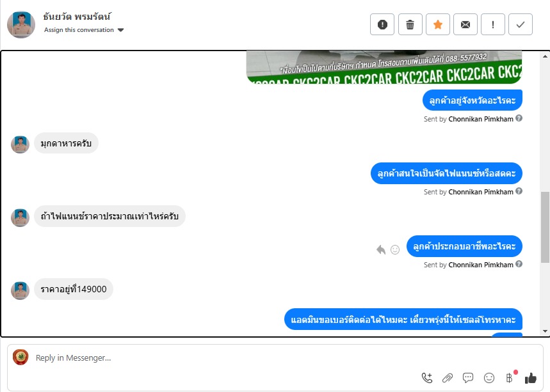This screenshot has width=550, height=392.
Task: Open the emoji picker in reply box
Action: click(489, 378)
